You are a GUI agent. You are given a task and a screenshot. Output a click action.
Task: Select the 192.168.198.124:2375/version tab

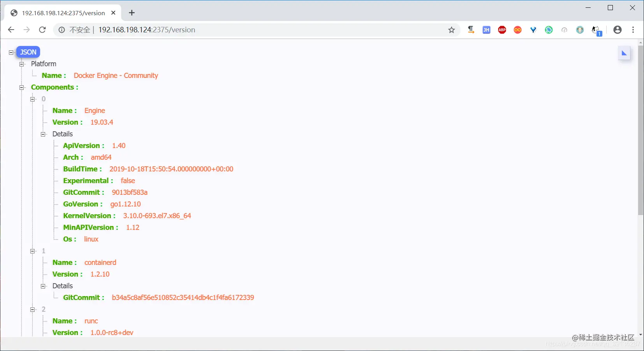(x=63, y=13)
